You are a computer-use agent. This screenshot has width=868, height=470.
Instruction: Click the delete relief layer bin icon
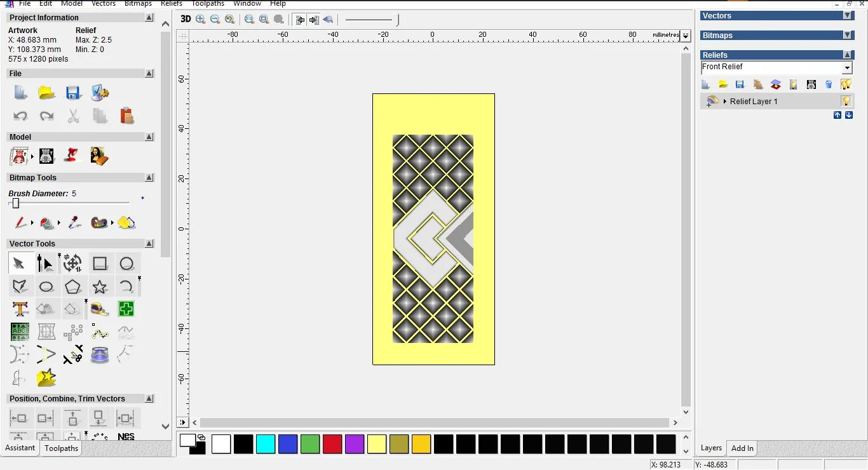tap(829, 84)
